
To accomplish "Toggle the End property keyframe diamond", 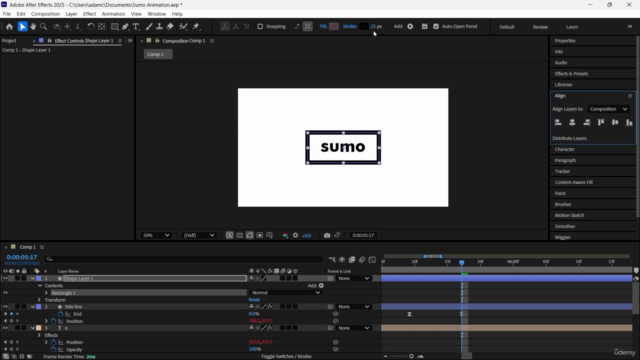I will tap(11, 314).
